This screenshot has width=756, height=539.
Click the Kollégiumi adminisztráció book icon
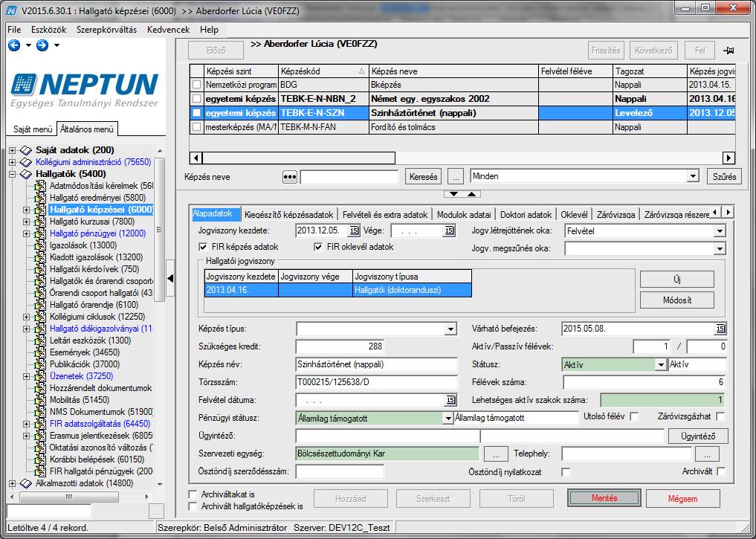coord(25,163)
